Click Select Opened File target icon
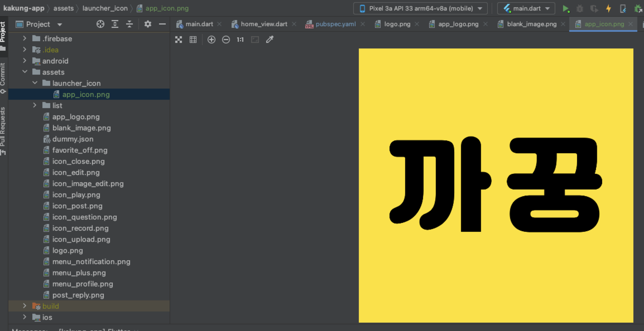 tap(100, 24)
